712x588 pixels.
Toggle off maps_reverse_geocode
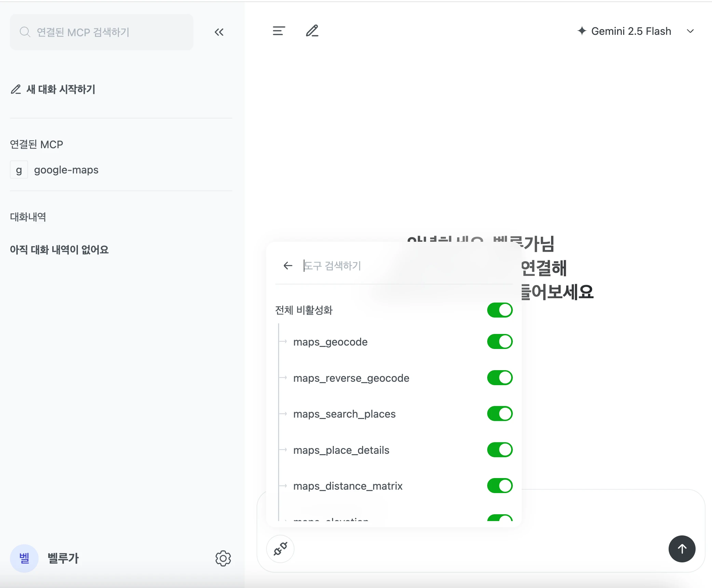click(x=500, y=378)
